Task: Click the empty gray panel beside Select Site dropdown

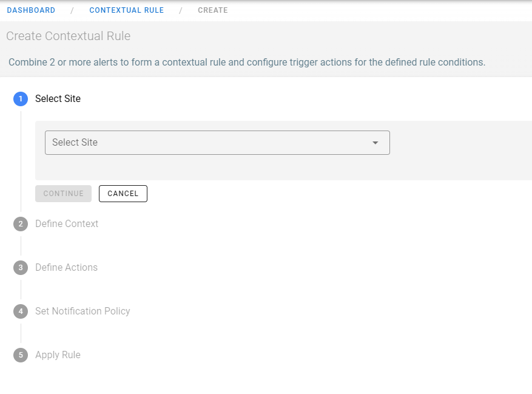Action: (461, 150)
